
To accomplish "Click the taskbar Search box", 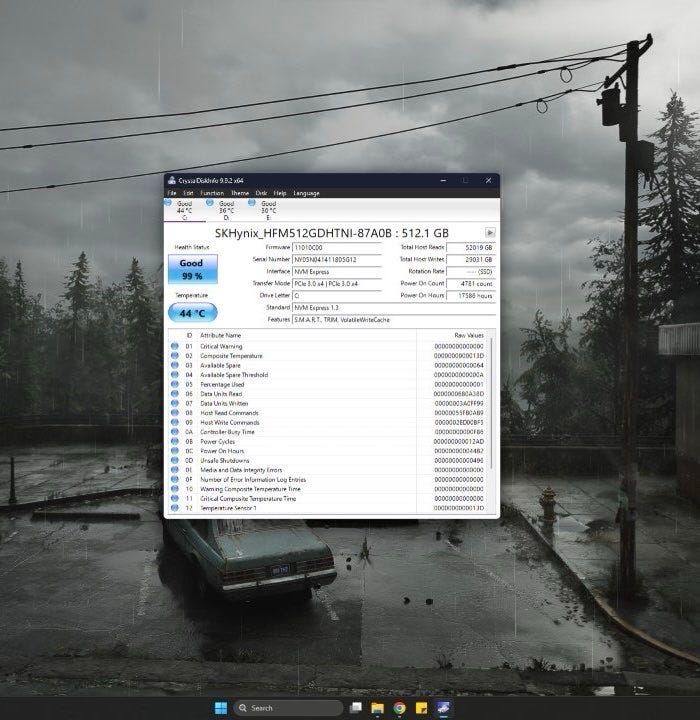I will point(288,708).
